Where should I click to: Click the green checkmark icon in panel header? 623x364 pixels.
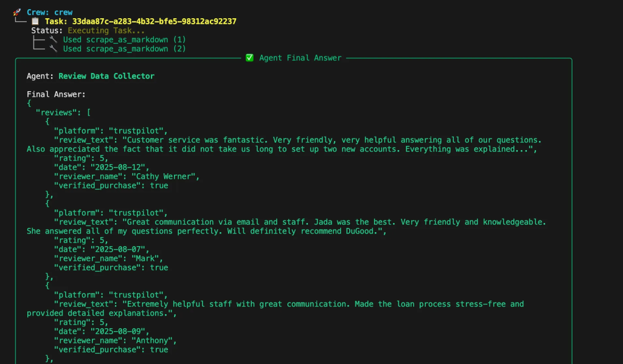(x=249, y=58)
